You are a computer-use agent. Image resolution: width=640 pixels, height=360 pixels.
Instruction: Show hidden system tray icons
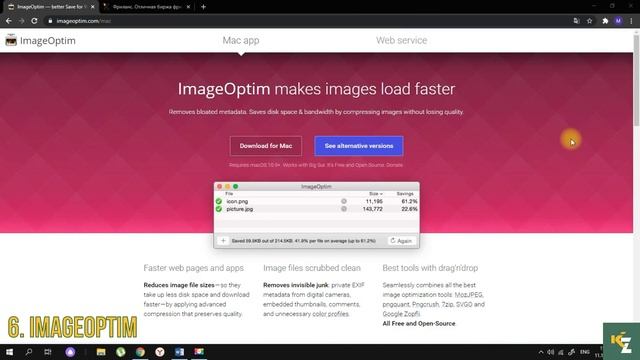pos(541,352)
